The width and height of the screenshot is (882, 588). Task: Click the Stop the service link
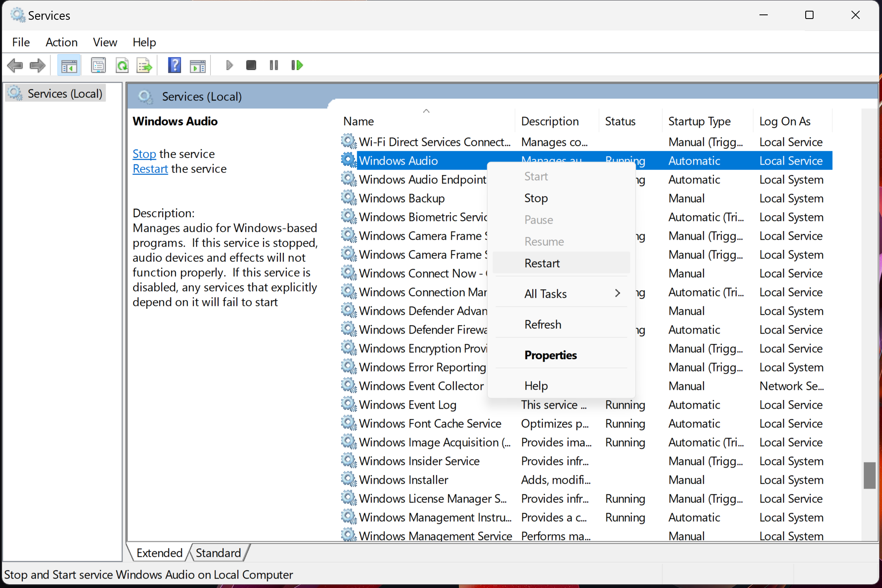[x=144, y=154]
